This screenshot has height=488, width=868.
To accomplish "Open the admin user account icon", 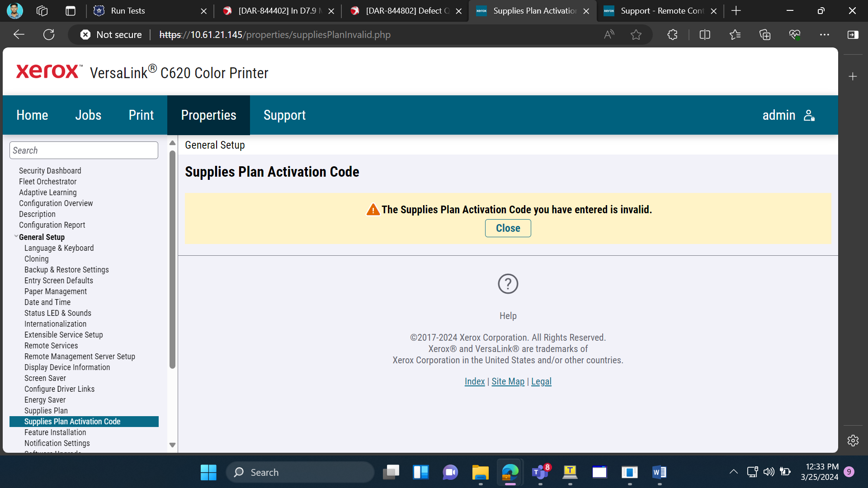I will coord(809,115).
